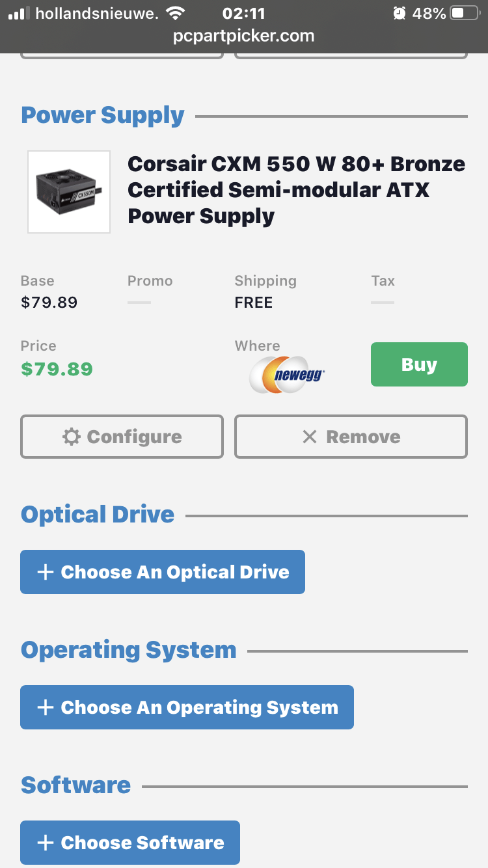Click the plus icon for software

coord(45,843)
